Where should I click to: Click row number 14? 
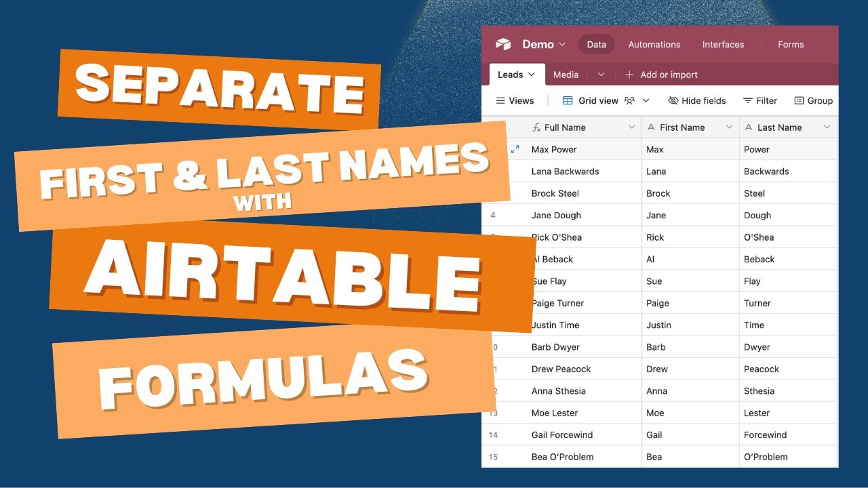493,435
